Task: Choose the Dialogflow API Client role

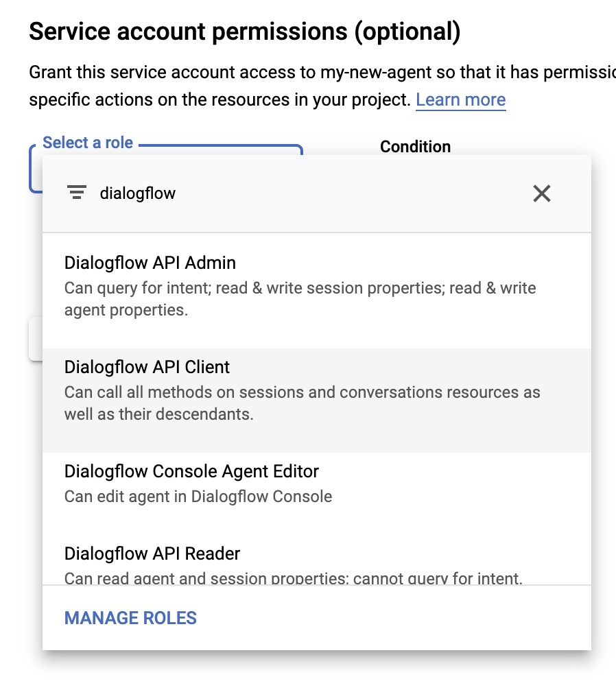Action: point(147,368)
